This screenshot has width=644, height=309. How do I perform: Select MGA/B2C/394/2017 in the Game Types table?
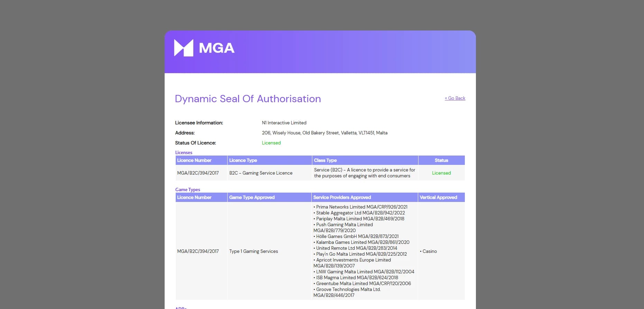pos(198,251)
